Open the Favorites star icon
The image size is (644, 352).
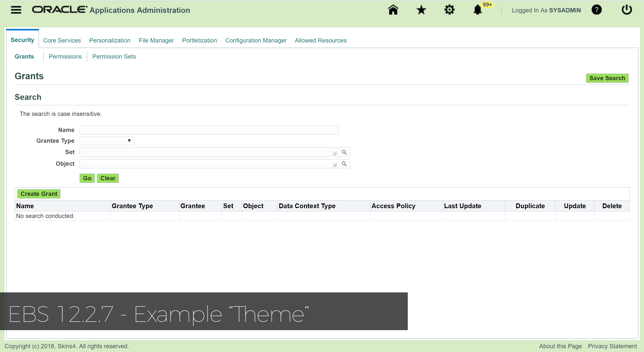click(421, 10)
